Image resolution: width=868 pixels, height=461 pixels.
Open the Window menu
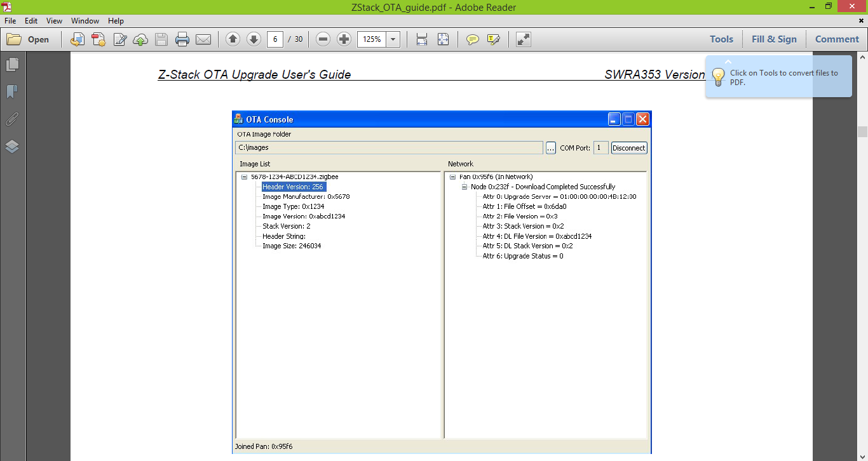(x=85, y=21)
